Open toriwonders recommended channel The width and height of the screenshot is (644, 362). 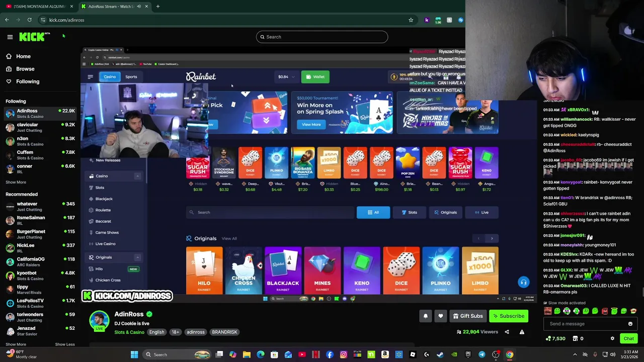tap(39, 317)
